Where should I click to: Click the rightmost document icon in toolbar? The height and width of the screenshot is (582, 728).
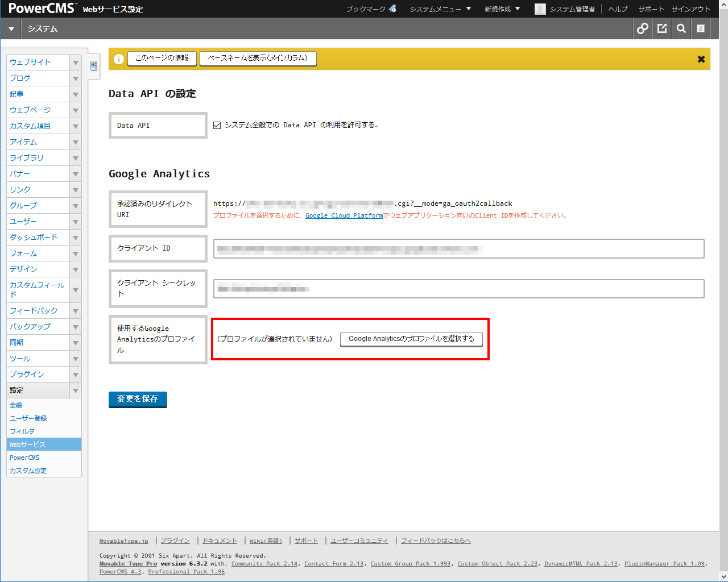(x=701, y=28)
